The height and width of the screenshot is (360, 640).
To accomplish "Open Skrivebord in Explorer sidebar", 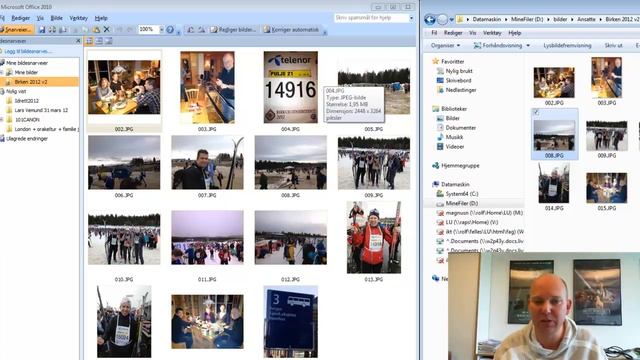I will [x=454, y=80].
